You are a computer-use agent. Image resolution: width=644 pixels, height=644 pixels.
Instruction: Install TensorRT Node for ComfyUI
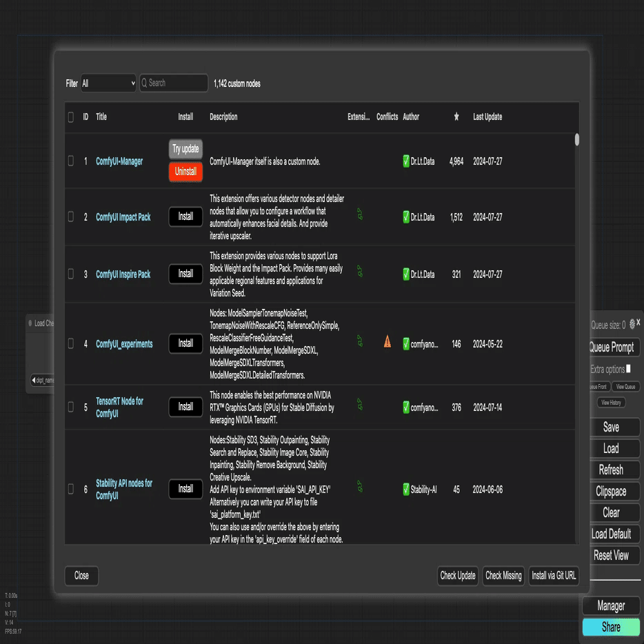click(185, 407)
